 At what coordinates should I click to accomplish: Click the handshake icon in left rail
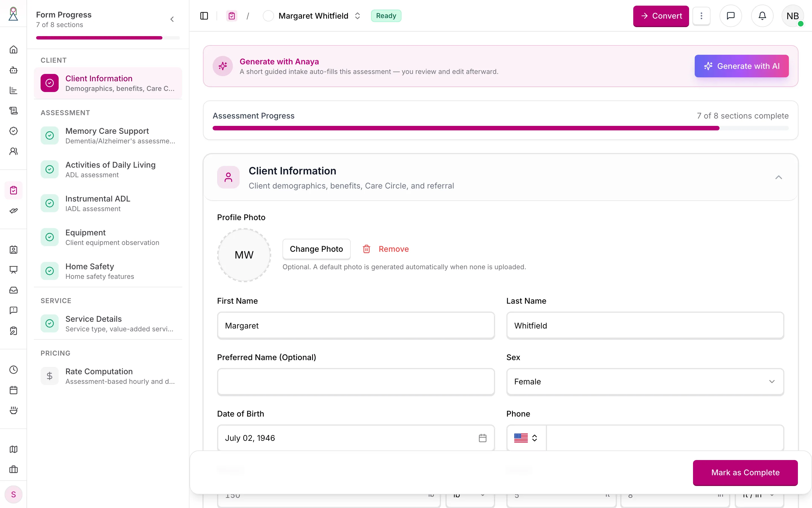click(14, 211)
